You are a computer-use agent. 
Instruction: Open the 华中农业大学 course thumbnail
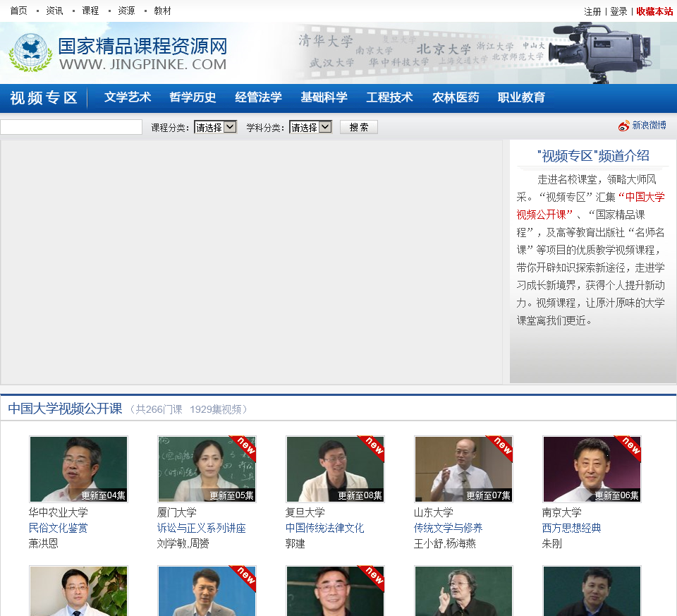(x=78, y=469)
